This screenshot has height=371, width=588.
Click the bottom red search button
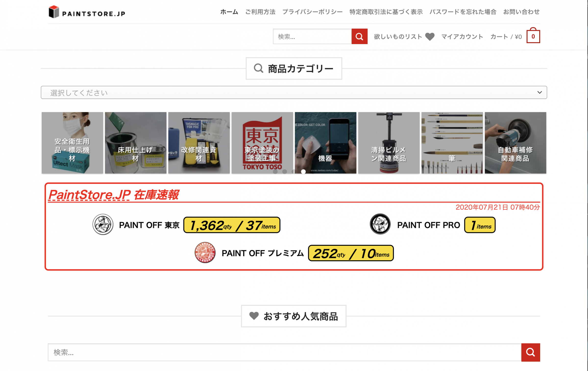pos(530,352)
